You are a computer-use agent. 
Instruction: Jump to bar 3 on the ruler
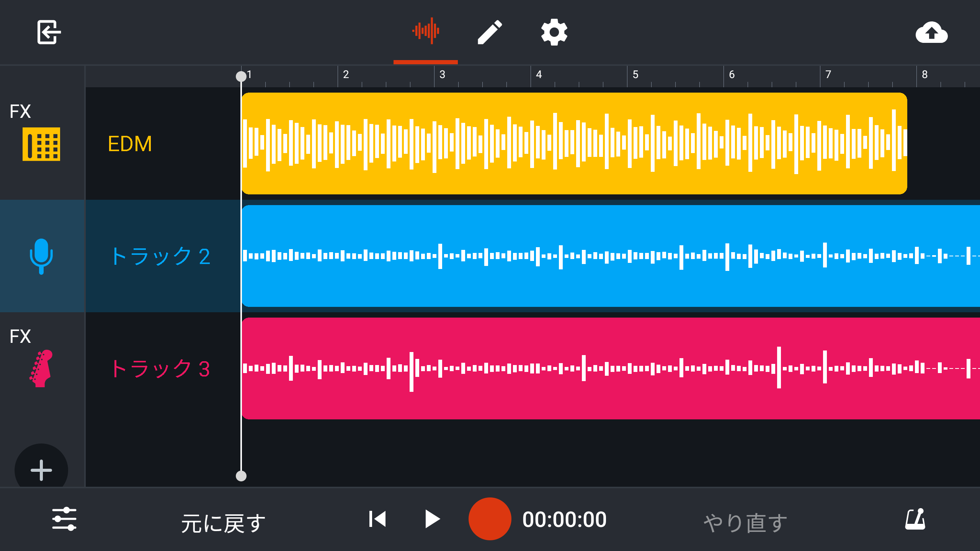[x=442, y=75]
